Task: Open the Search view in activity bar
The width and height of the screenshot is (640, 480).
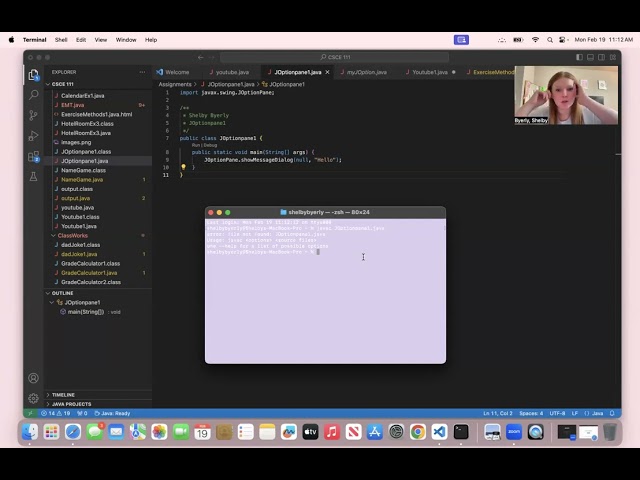Action: [x=33, y=95]
